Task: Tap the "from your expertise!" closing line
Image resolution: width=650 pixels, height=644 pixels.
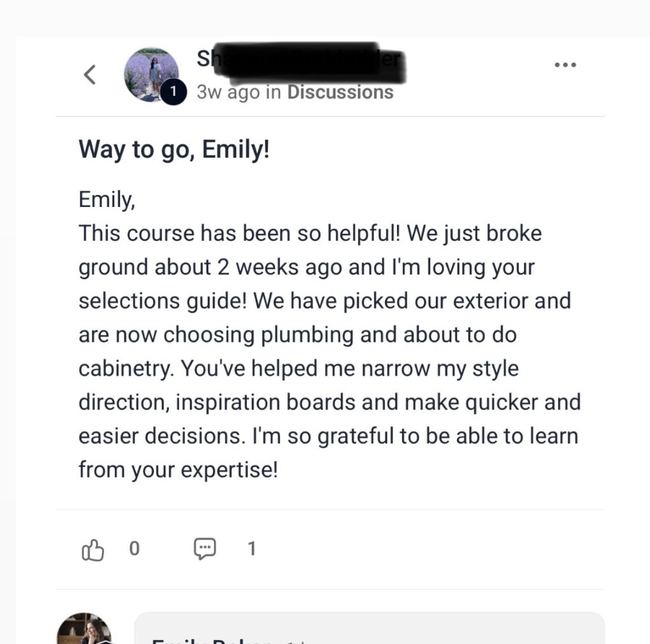Action: pos(178,470)
